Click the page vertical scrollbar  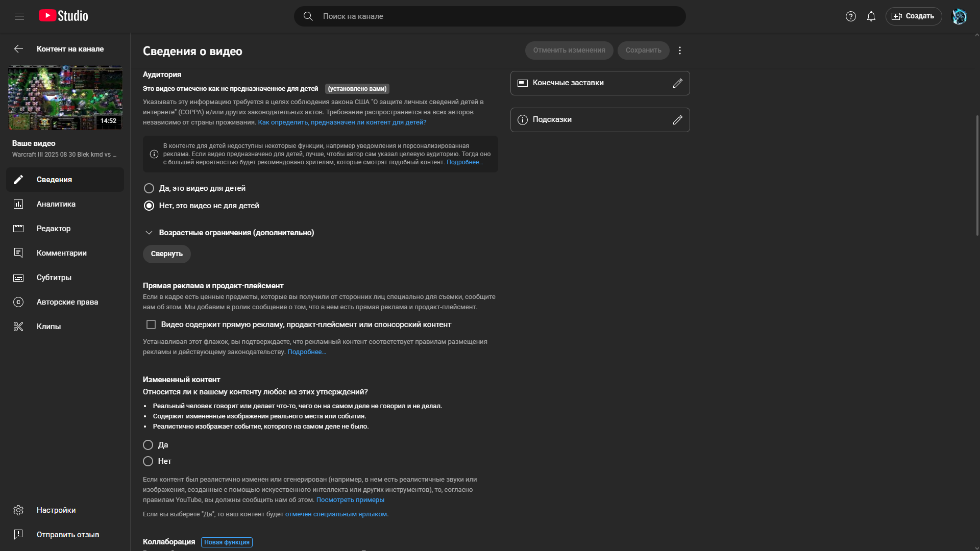pos(977,176)
